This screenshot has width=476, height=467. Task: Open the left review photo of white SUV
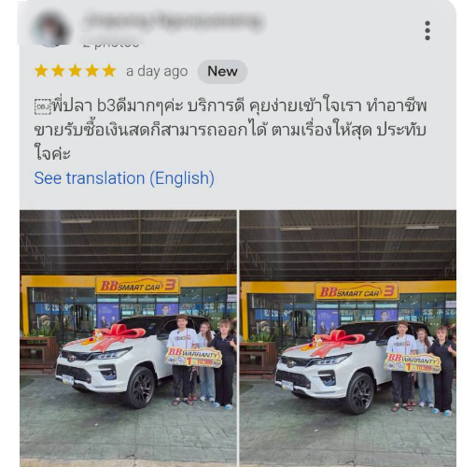(x=128, y=338)
